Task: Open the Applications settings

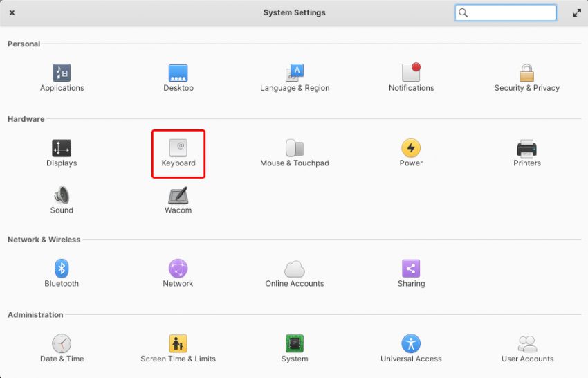Action: pos(62,73)
